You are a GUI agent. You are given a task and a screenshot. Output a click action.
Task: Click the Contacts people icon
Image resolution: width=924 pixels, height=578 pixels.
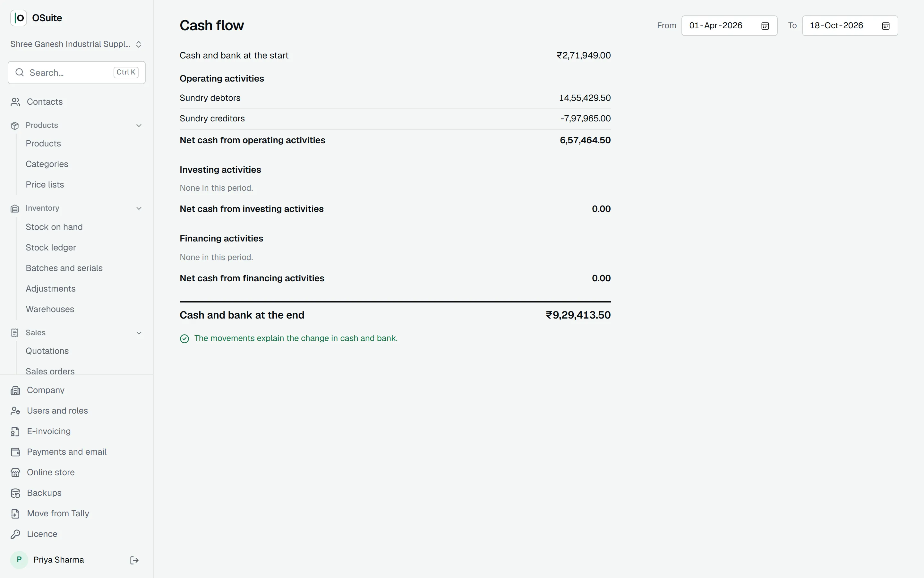coord(15,102)
